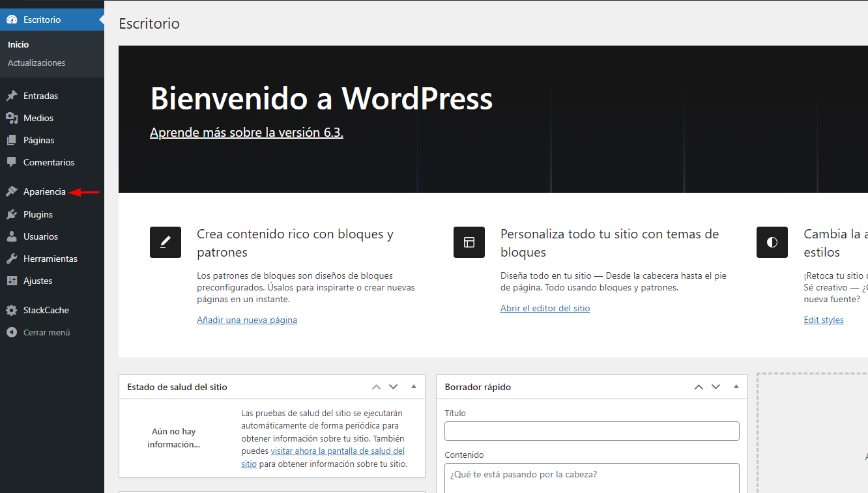
Task: Click the Aún no hay información text
Action: pos(173,438)
